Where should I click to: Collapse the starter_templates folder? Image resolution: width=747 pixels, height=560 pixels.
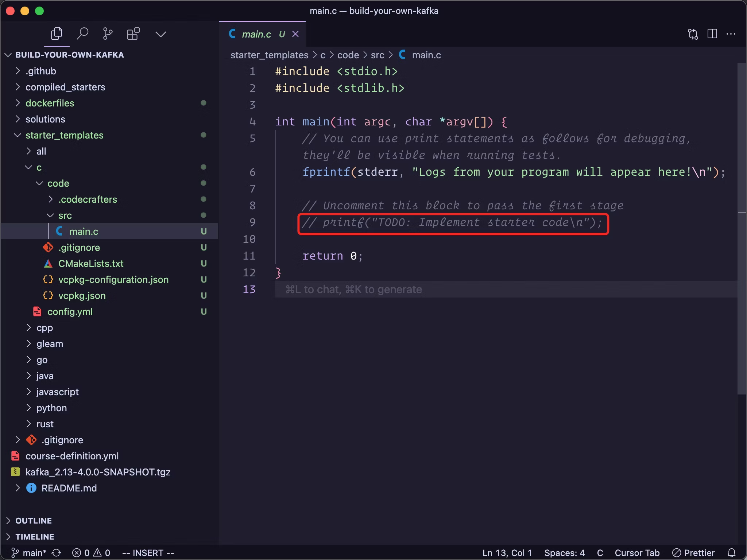64,135
